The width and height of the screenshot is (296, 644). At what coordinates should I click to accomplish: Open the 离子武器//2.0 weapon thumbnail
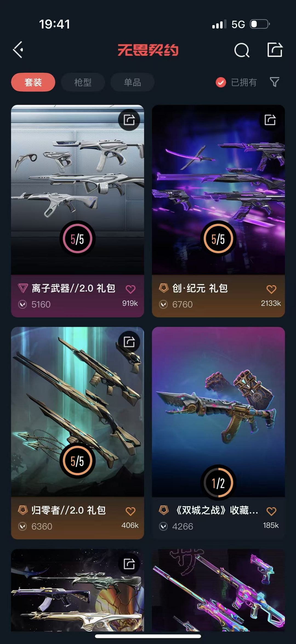(78, 190)
